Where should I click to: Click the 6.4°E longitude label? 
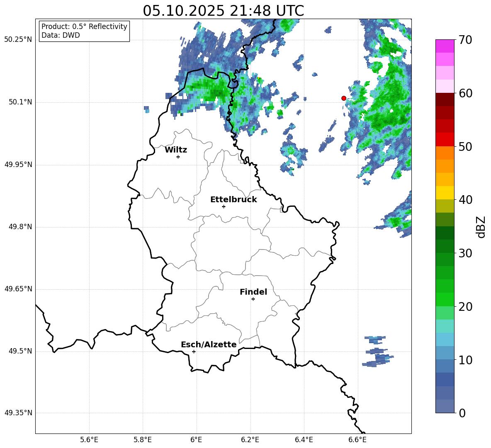tap(304, 440)
